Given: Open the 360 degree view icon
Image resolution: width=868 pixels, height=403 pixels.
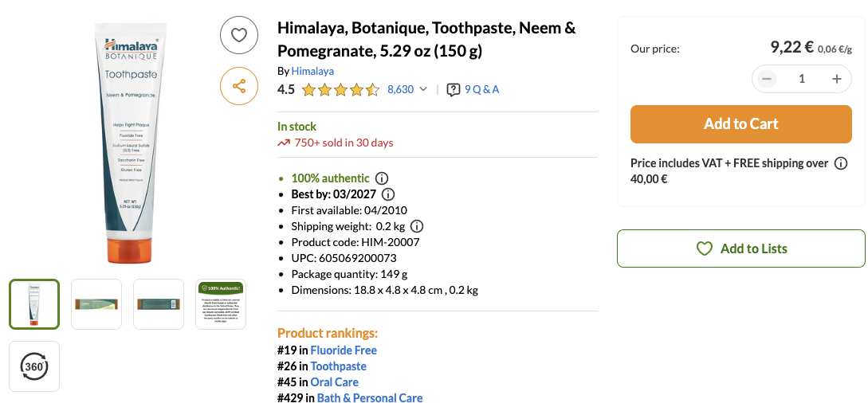Looking at the screenshot, I should (x=34, y=366).
